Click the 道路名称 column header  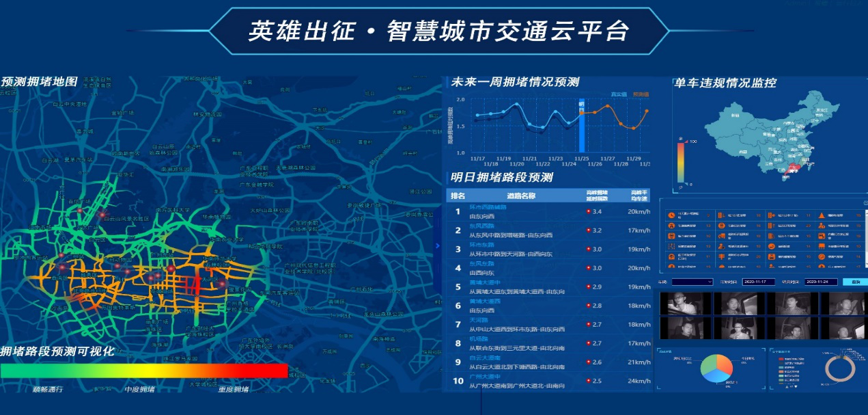521,196
